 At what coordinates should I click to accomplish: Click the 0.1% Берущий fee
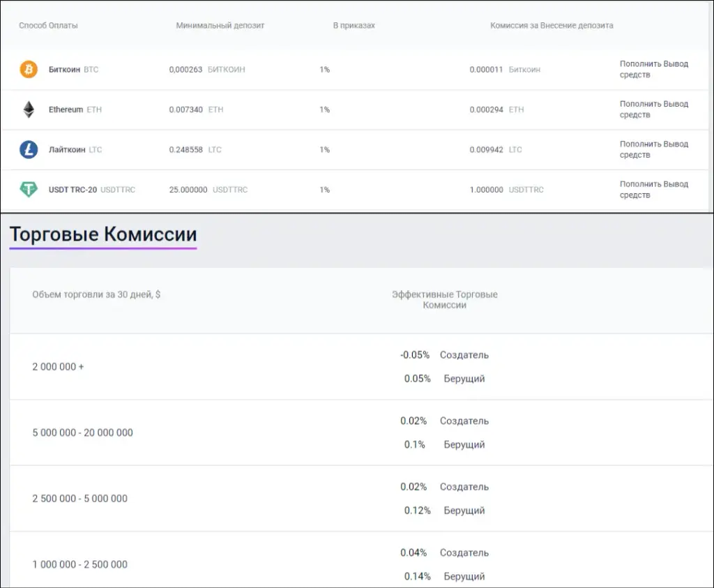444,444
